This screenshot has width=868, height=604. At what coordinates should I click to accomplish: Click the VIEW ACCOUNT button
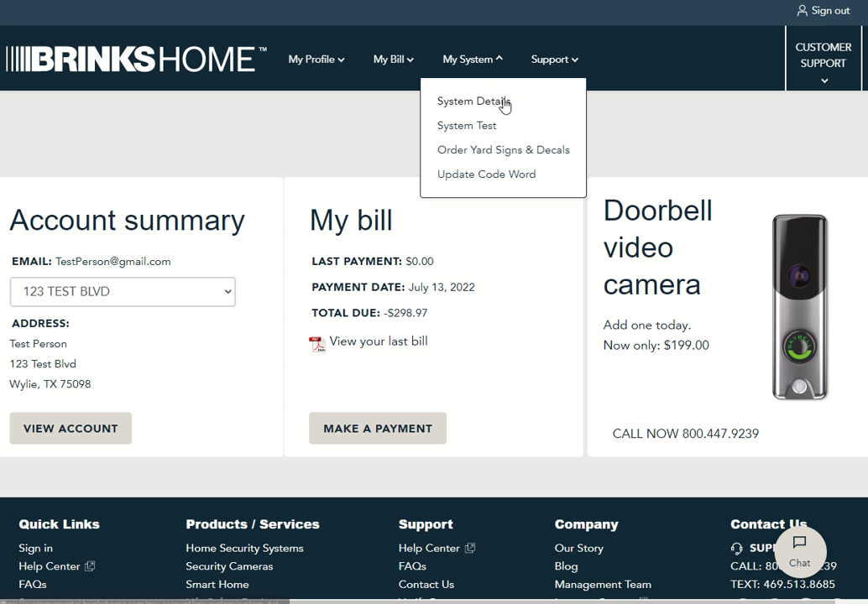point(71,428)
